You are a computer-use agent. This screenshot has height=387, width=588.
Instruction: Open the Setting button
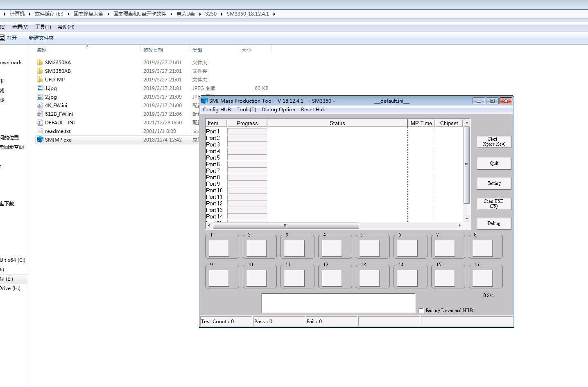tap(494, 184)
